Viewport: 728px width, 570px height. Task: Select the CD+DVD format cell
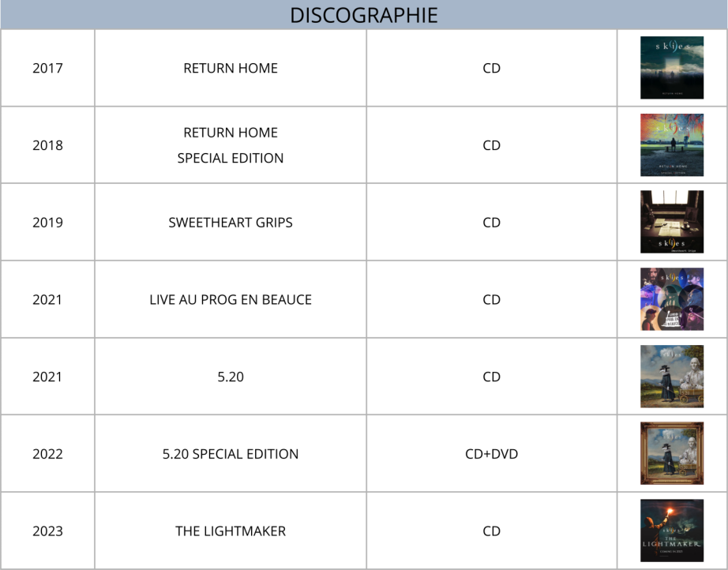click(x=491, y=454)
